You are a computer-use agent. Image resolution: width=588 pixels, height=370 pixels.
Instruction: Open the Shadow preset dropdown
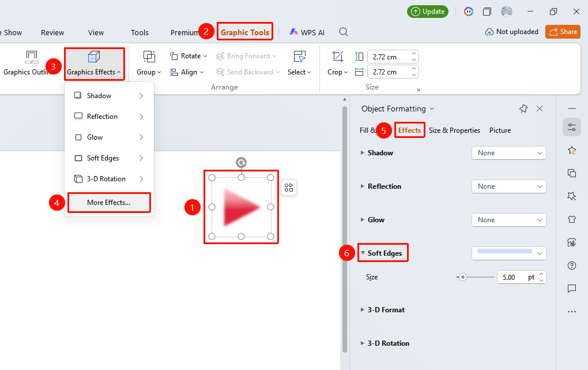(x=509, y=153)
